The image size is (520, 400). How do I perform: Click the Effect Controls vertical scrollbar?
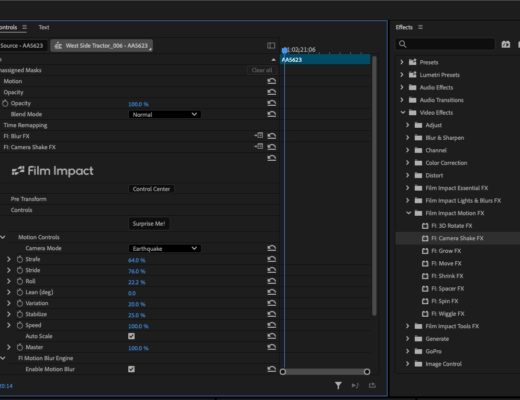tap(374, 185)
